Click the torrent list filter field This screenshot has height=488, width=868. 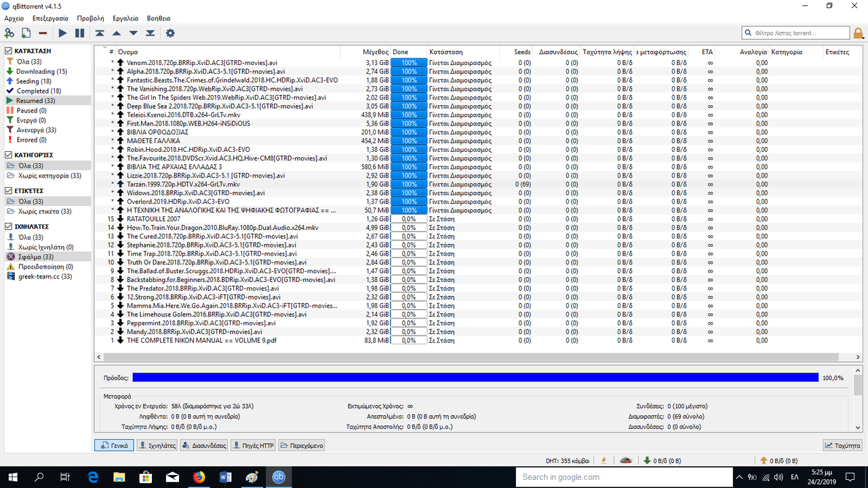(x=795, y=33)
